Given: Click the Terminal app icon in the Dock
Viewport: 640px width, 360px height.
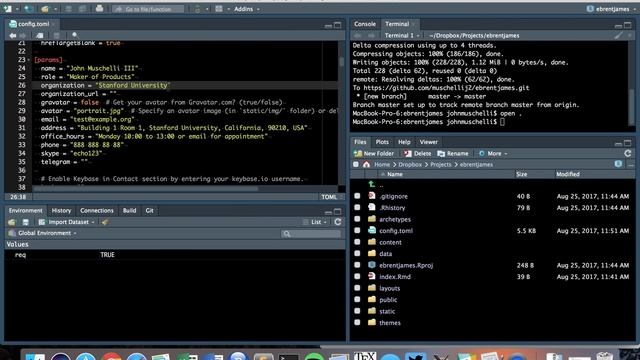Looking at the screenshot, I should click(289, 357).
